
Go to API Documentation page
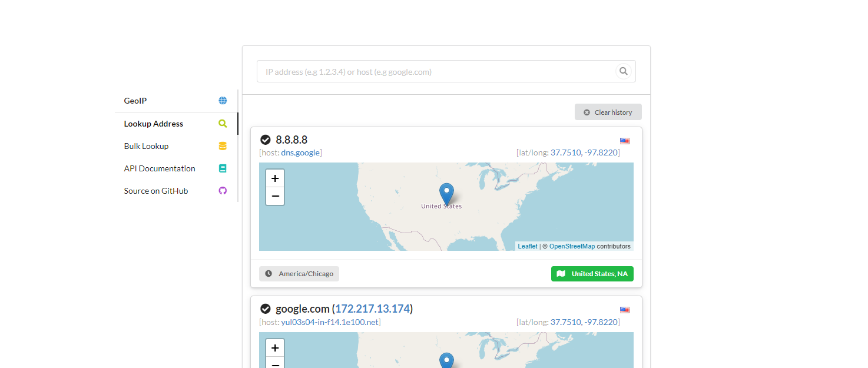click(160, 168)
